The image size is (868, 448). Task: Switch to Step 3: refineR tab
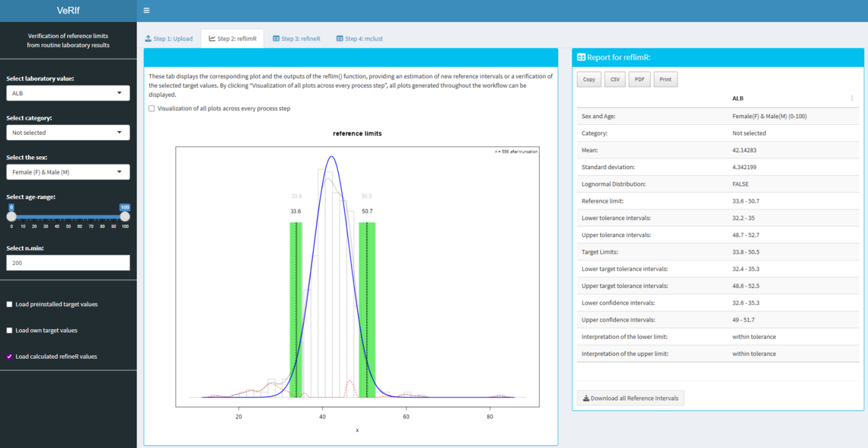[297, 39]
